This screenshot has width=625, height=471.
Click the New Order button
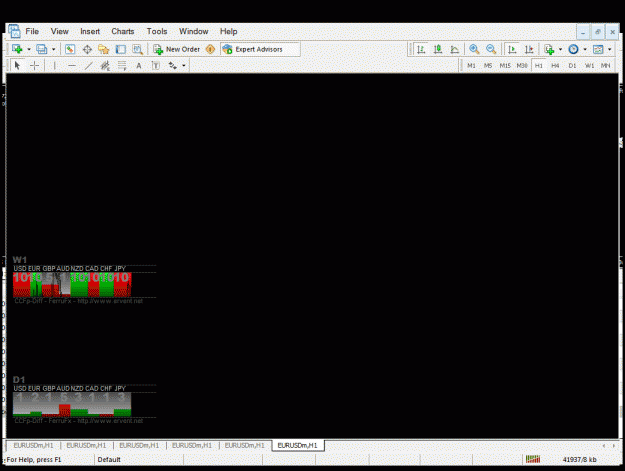(177, 49)
